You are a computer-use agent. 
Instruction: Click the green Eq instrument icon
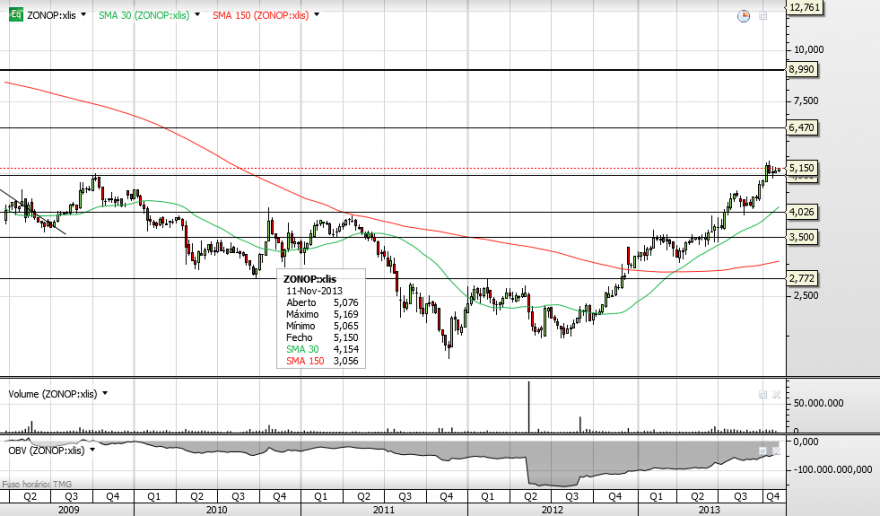point(16,15)
